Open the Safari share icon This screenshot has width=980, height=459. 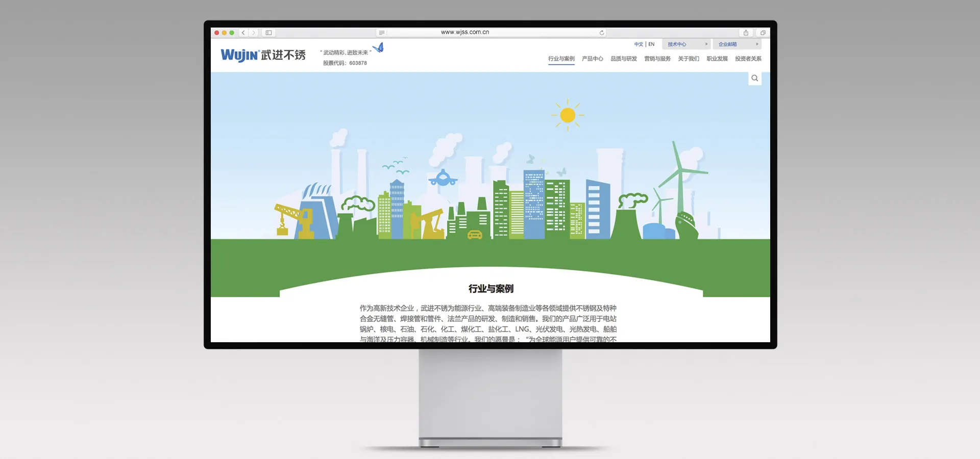(x=746, y=33)
